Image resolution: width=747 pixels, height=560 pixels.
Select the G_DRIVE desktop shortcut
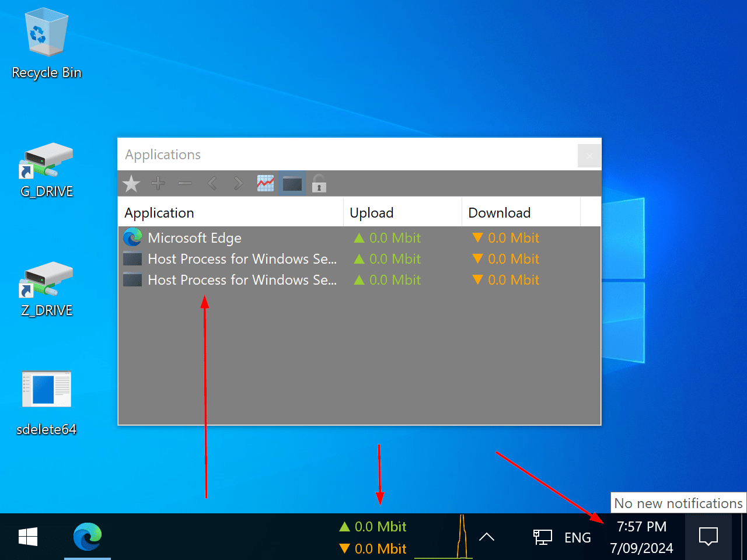coord(47,170)
